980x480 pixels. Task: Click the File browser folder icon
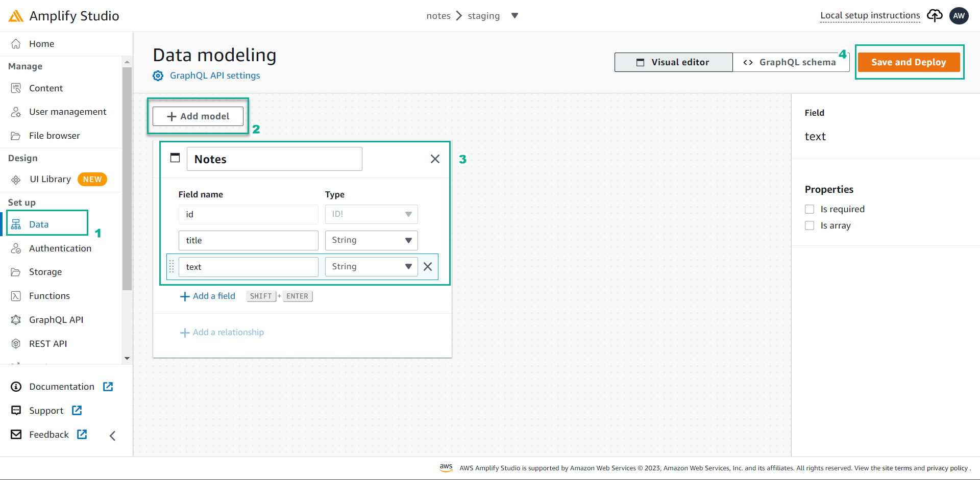click(16, 136)
